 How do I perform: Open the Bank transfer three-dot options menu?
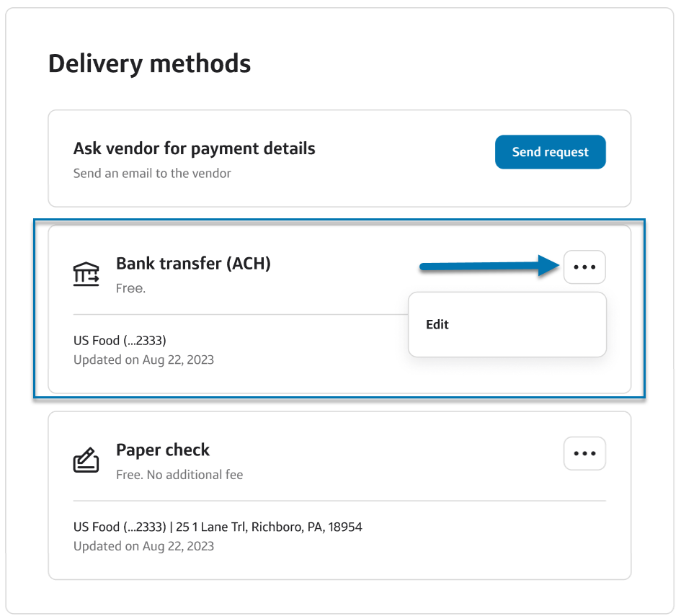584,267
